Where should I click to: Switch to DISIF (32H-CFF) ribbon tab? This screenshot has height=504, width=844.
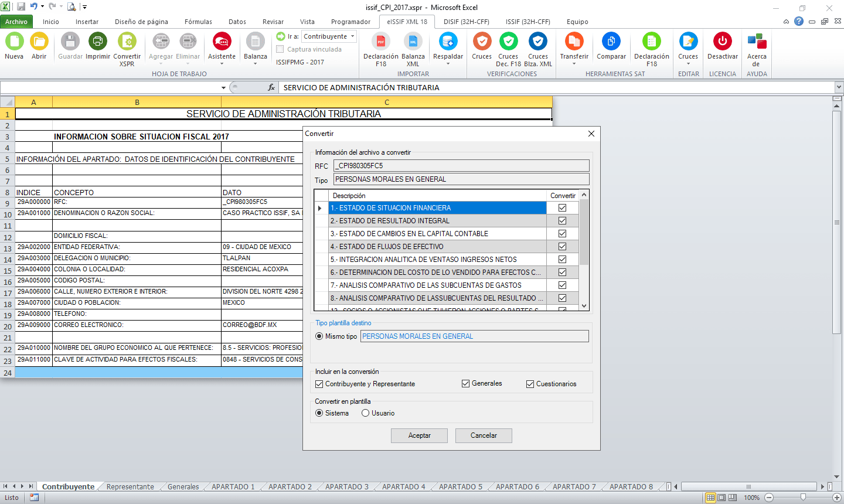coord(467,22)
